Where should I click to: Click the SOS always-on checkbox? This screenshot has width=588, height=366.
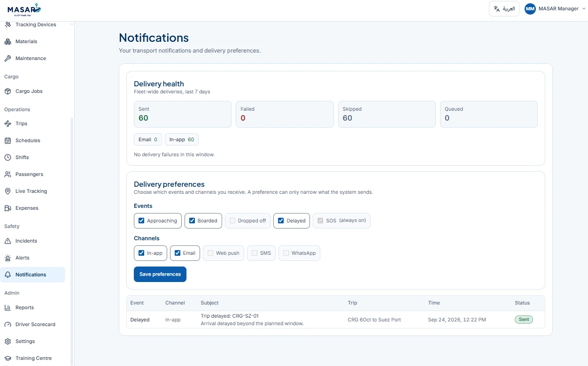coord(320,221)
